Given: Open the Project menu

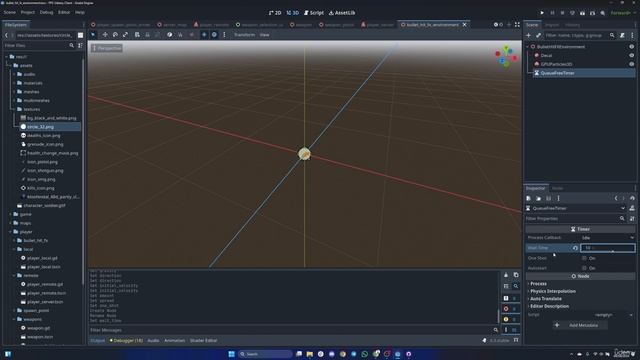Looking at the screenshot, I should 28,13.
